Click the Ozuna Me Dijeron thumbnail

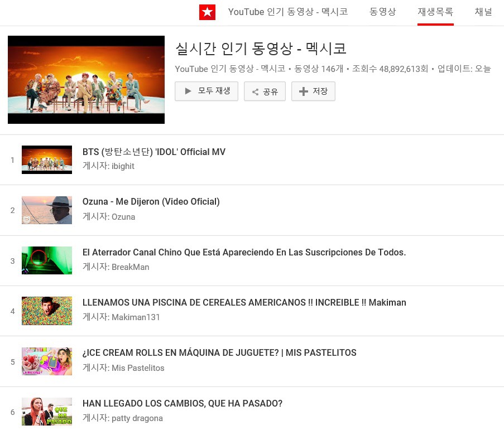click(47, 210)
